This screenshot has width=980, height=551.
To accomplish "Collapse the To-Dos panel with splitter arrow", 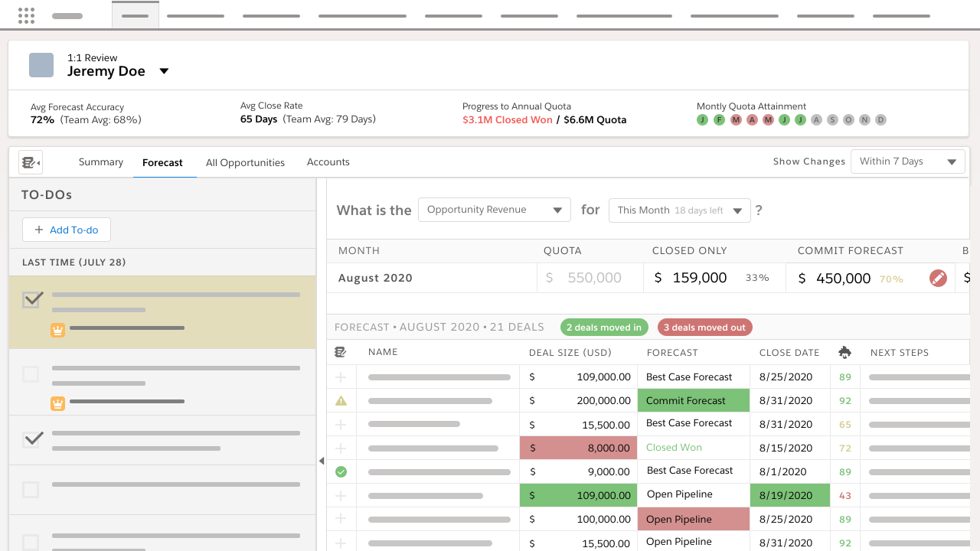I will tap(322, 461).
